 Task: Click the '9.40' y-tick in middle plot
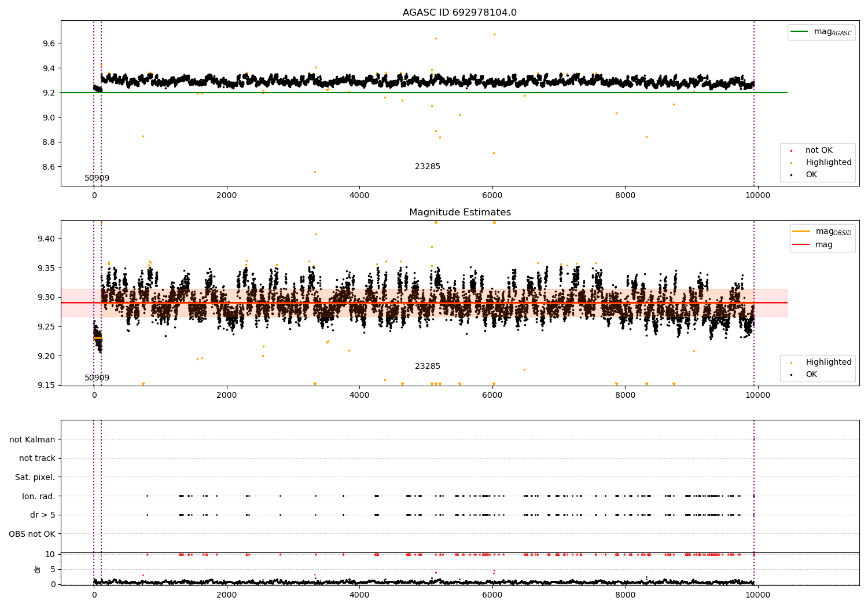tap(46, 239)
